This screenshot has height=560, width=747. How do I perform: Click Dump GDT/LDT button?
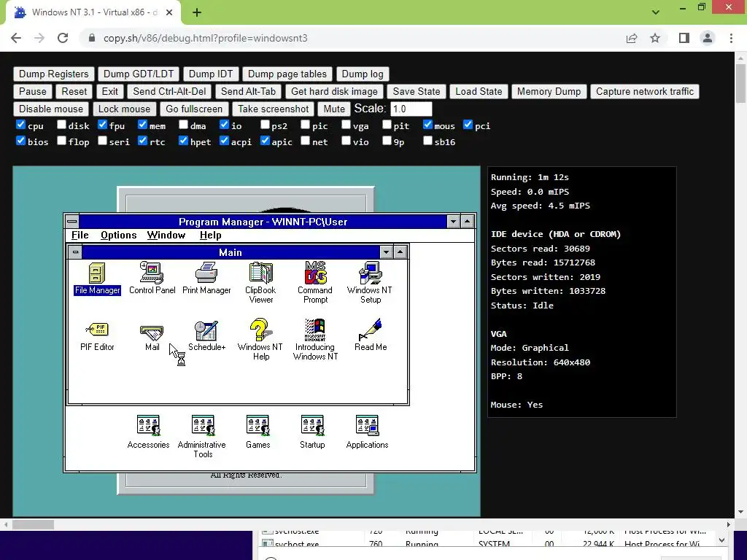139,74
